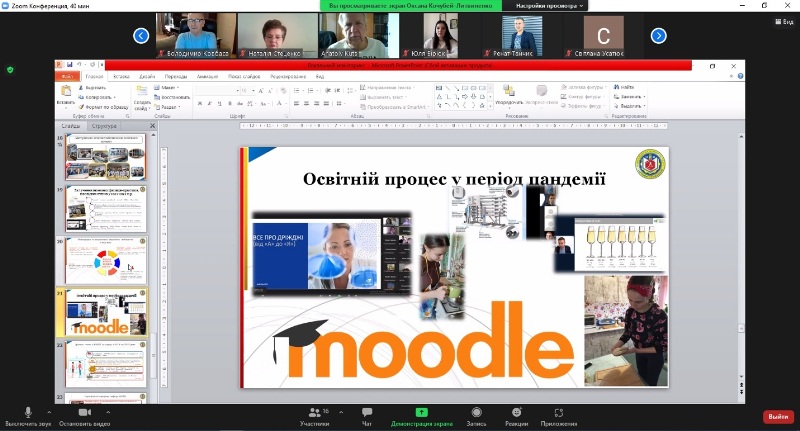The image size is (800, 431).
Task: Open the Reactions menu
Action: tap(516, 416)
